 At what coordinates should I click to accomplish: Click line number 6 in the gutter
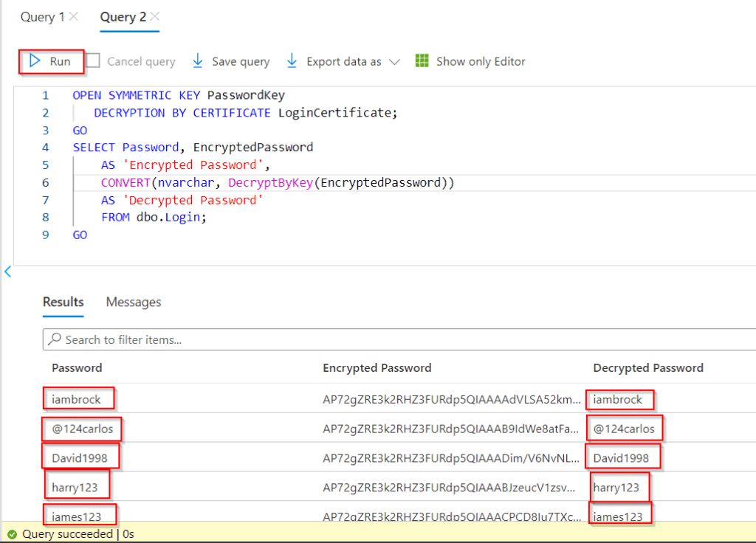coord(45,183)
